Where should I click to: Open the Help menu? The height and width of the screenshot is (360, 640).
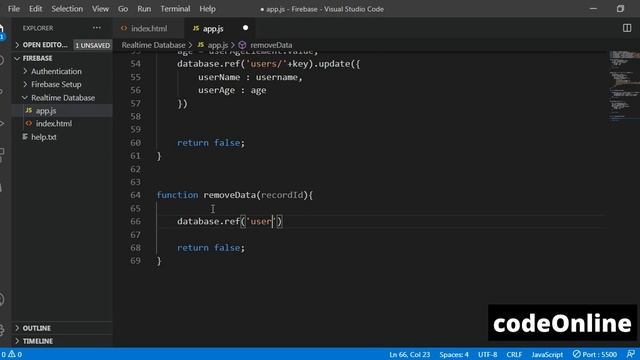[x=207, y=9]
